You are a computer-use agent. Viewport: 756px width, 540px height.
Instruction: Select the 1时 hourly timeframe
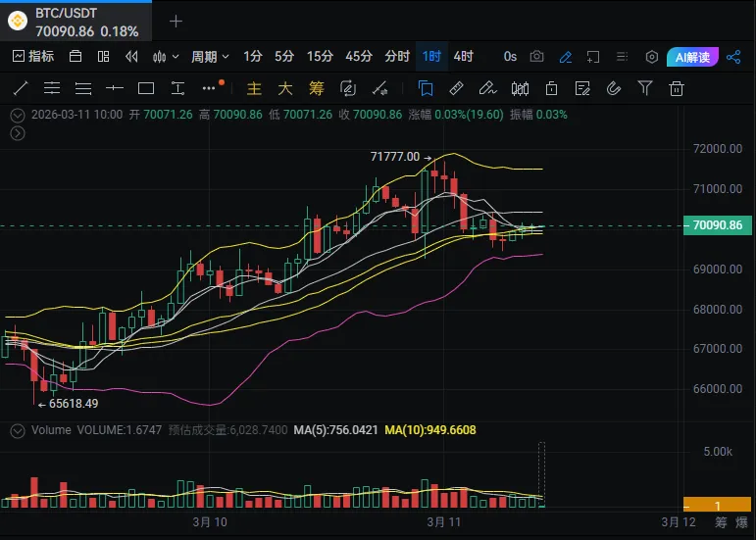(x=431, y=57)
